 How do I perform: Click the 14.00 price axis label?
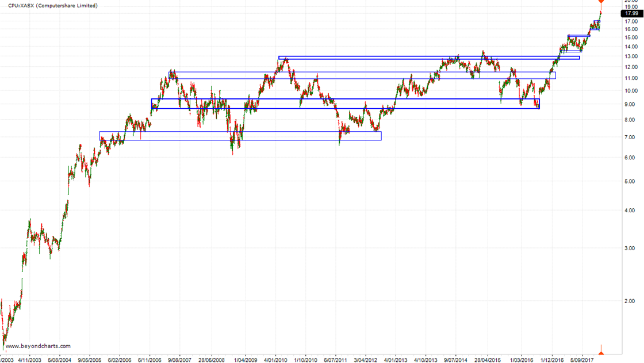[x=630, y=47]
